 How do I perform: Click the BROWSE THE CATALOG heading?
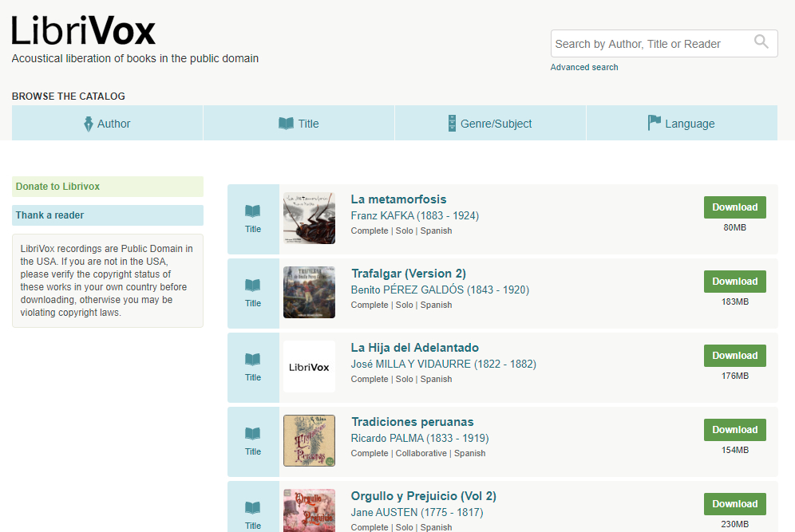69,97
